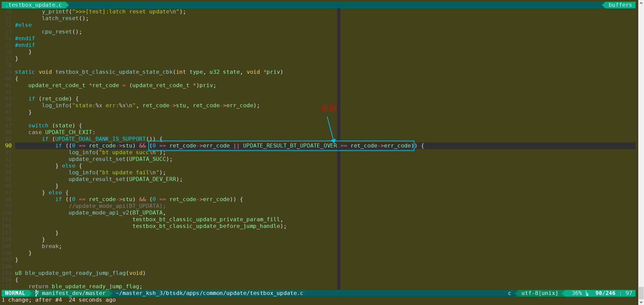Click UPDATE_DUAL_BANK_IS_SUPPORT on line 89
Viewport: 644px width, 305px height.
coord(100,139)
